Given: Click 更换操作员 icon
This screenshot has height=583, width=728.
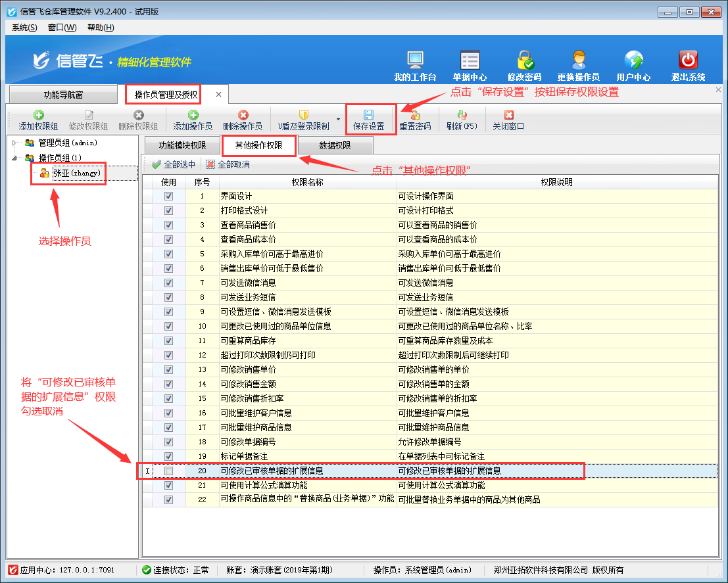Looking at the screenshot, I should pos(578,60).
